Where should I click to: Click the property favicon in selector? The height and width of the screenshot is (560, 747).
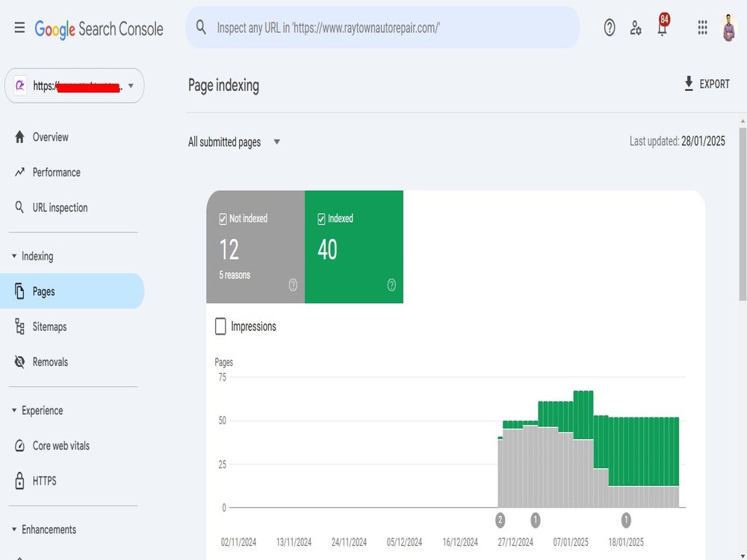[x=20, y=86]
